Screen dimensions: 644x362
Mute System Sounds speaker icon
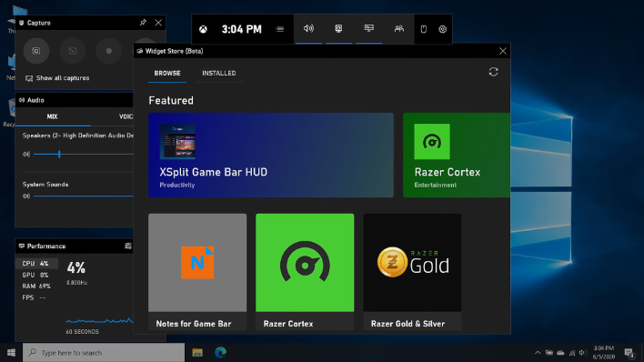(26, 196)
